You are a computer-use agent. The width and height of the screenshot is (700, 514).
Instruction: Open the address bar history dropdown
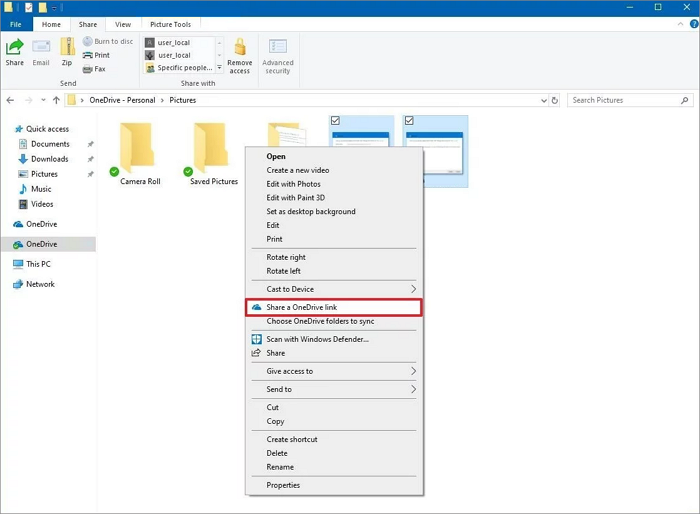[543, 100]
